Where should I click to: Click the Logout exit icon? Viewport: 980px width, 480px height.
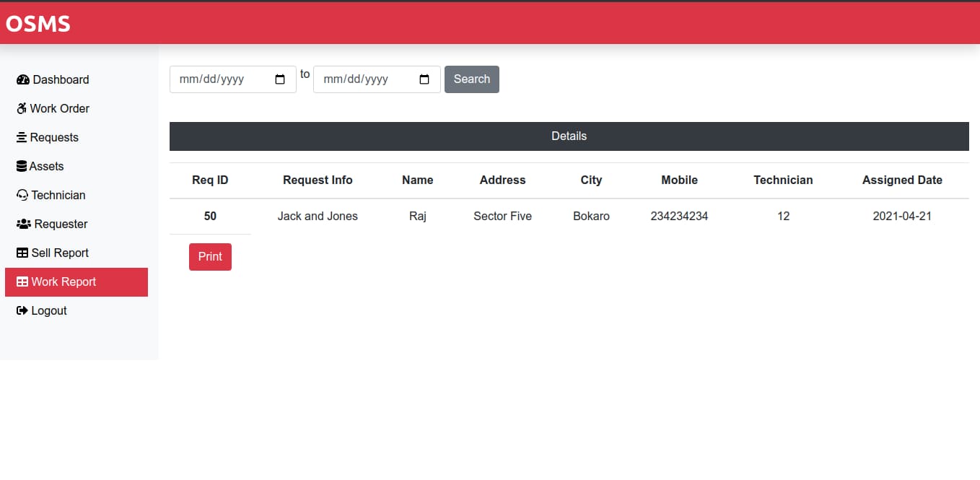coord(22,310)
